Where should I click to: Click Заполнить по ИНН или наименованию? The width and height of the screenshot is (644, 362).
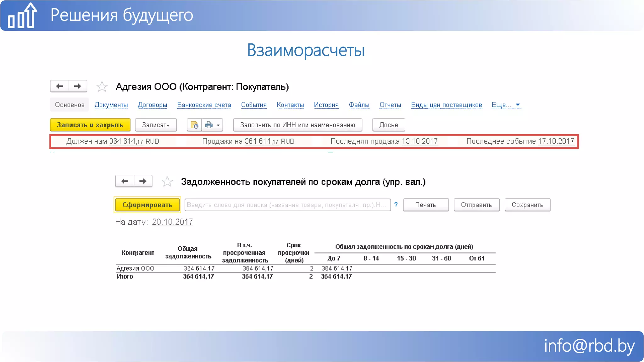[x=297, y=125]
